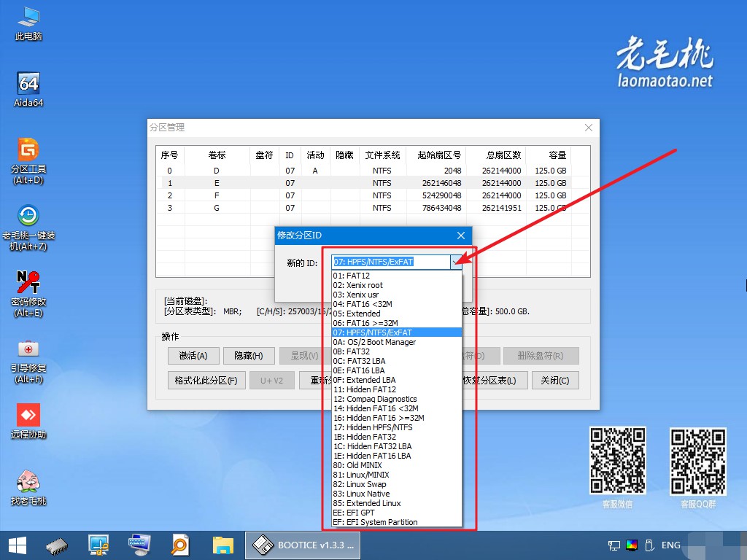This screenshot has height=560, width=747.
Task: Pick 82: Linux Swap partition ID
Action: tap(397, 484)
